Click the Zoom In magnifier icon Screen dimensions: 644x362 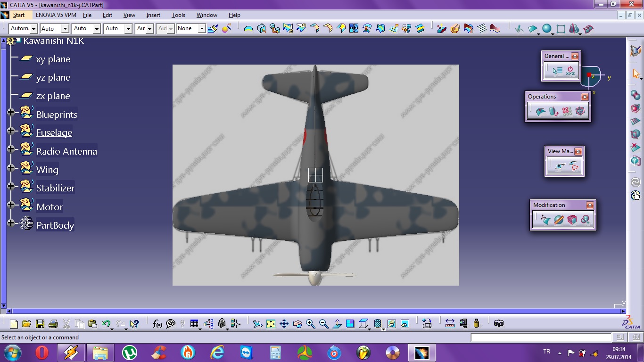click(310, 324)
